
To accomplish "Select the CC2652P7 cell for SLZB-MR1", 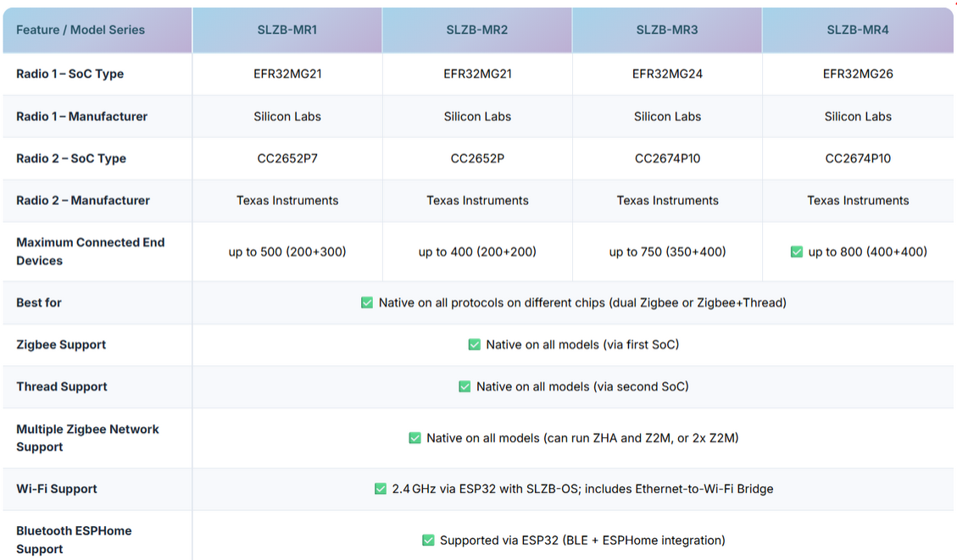I will 287,158.
